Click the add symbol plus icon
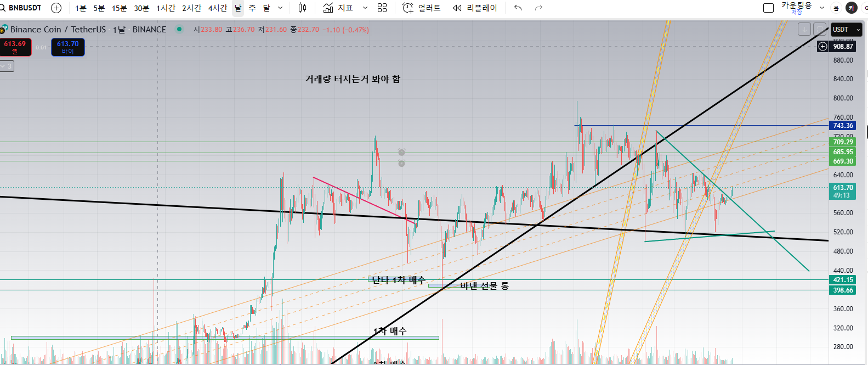868x365 pixels. click(56, 8)
